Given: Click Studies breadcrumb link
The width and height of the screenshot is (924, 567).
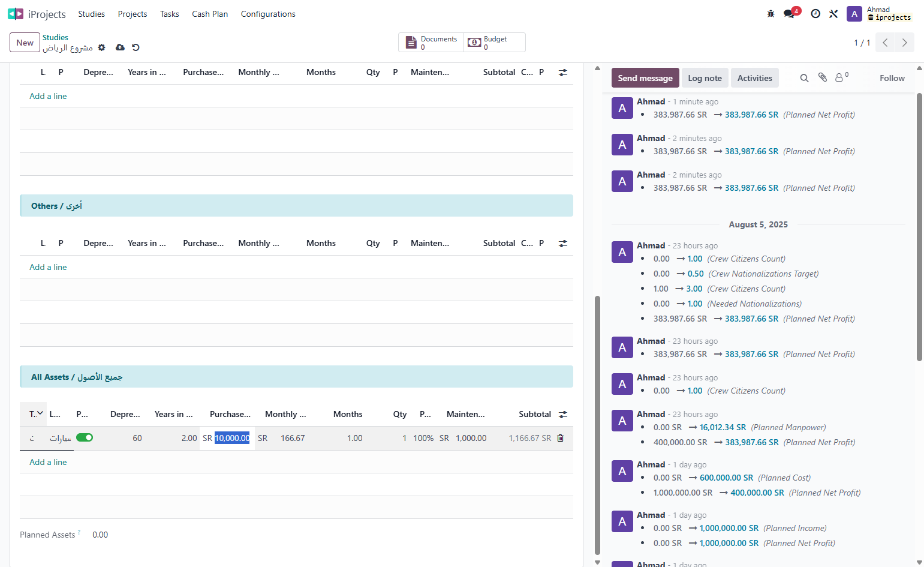Looking at the screenshot, I should coord(55,37).
